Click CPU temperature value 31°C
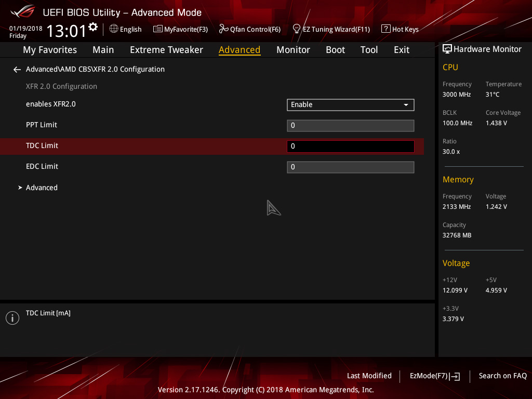532x399 pixels. pyautogui.click(x=493, y=95)
